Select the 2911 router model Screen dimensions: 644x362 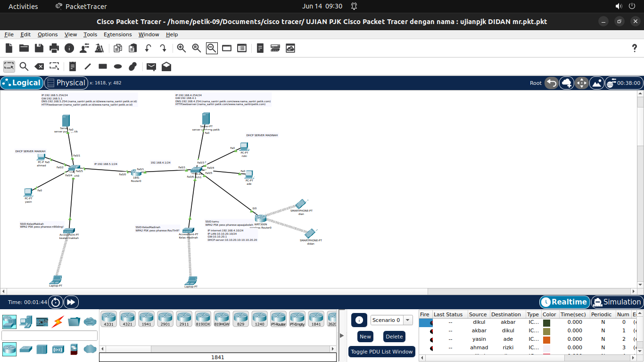coord(184,319)
